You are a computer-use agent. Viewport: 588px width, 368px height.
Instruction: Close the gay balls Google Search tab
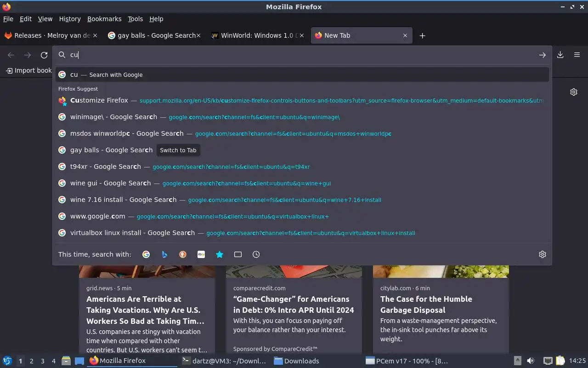coord(198,35)
